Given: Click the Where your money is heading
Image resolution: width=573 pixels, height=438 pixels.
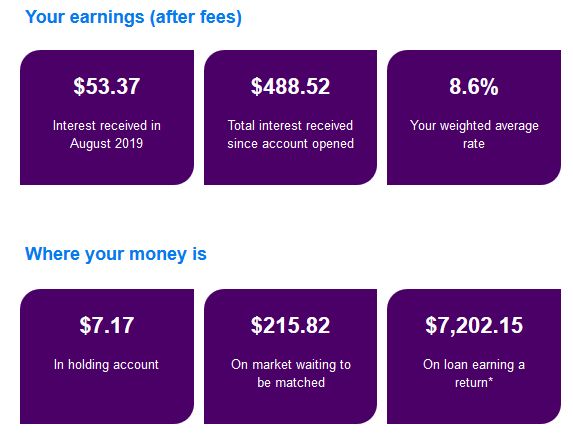Looking at the screenshot, I should point(116,254).
